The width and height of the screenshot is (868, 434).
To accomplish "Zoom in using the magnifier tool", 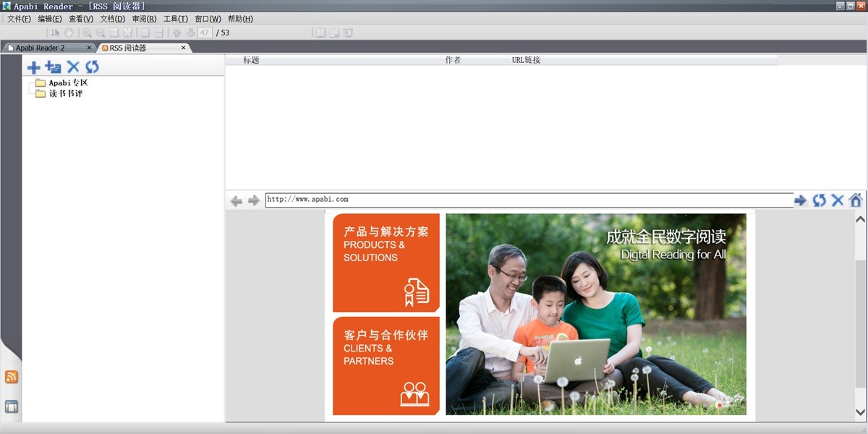I will pyautogui.click(x=88, y=32).
